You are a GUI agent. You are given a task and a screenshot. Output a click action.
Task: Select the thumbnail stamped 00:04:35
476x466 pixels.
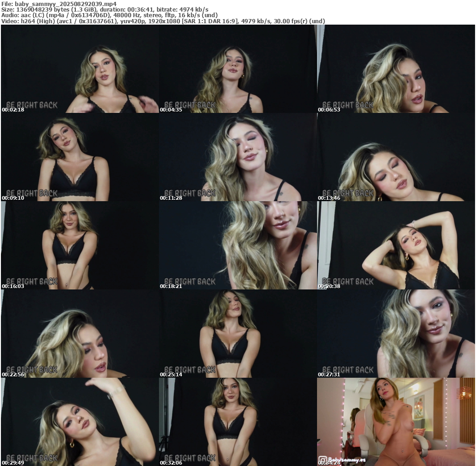[x=238, y=69]
